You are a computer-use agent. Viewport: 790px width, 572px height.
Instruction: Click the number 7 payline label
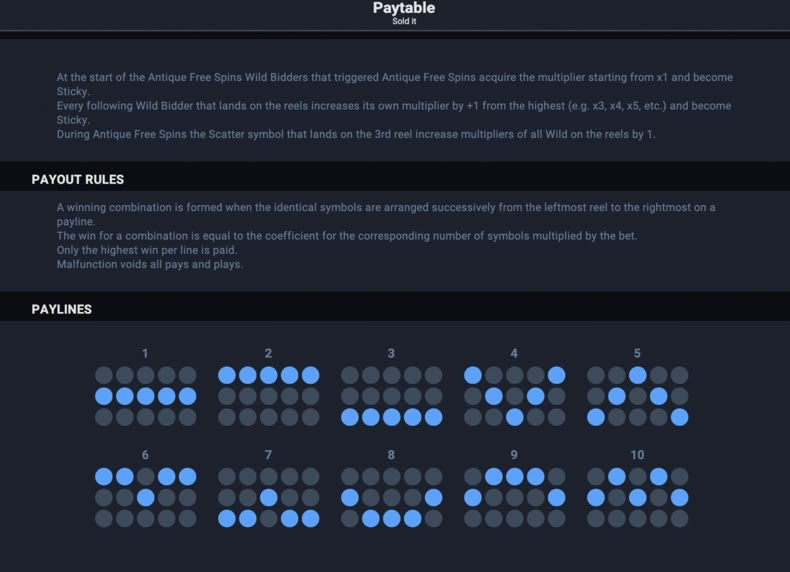click(x=268, y=455)
